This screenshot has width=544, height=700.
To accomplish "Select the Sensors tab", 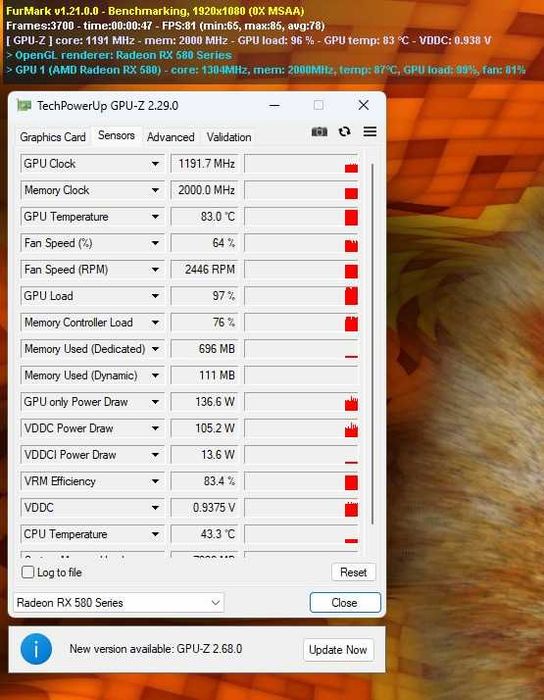I will tap(116, 135).
